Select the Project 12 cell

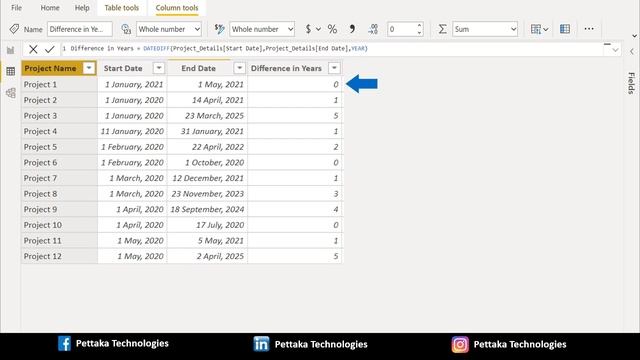(x=59, y=256)
